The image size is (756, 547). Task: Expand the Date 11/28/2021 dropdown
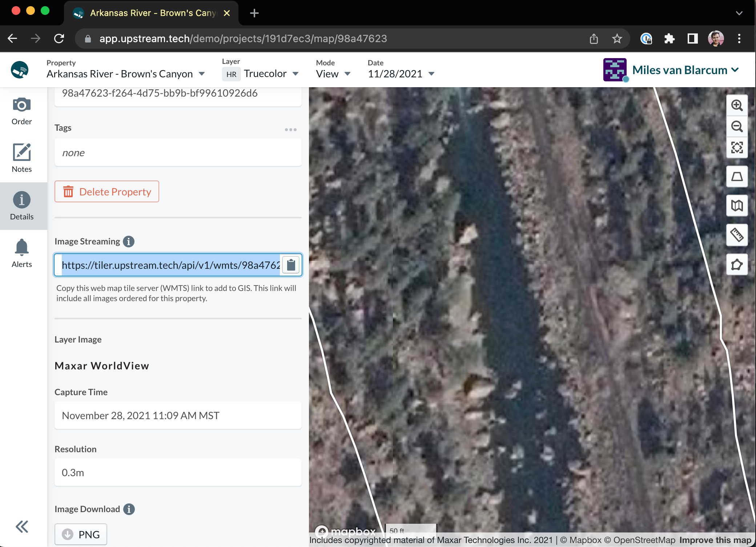(431, 74)
